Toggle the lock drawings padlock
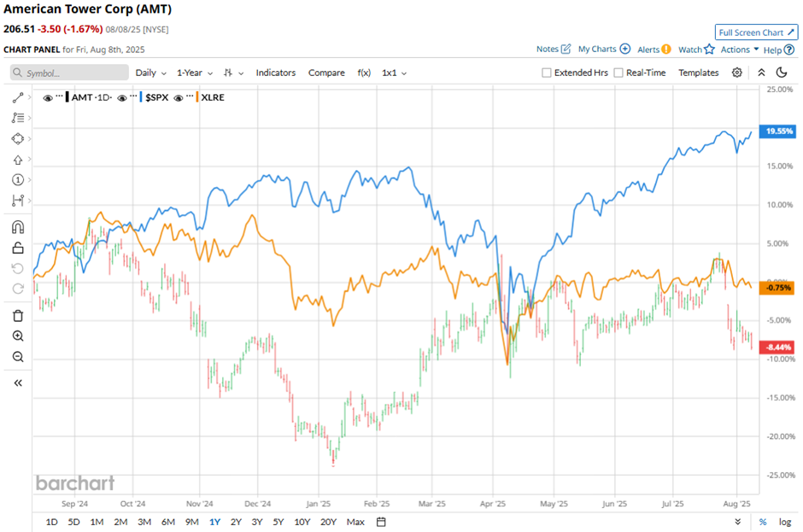 tap(18, 248)
